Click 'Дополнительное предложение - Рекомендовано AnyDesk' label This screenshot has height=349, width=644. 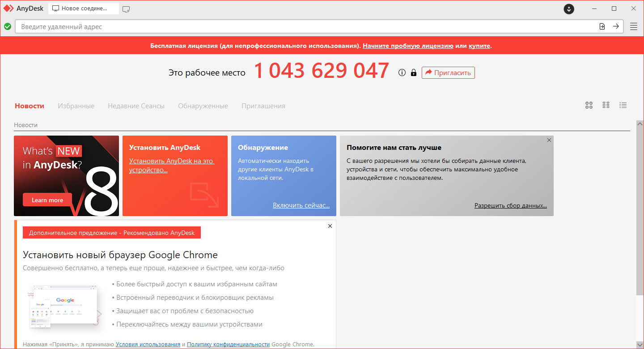click(x=112, y=233)
